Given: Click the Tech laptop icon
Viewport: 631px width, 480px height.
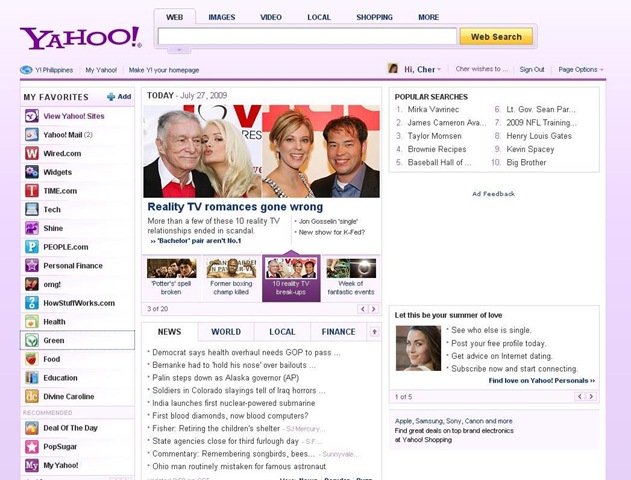Looking at the screenshot, I should (32, 209).
